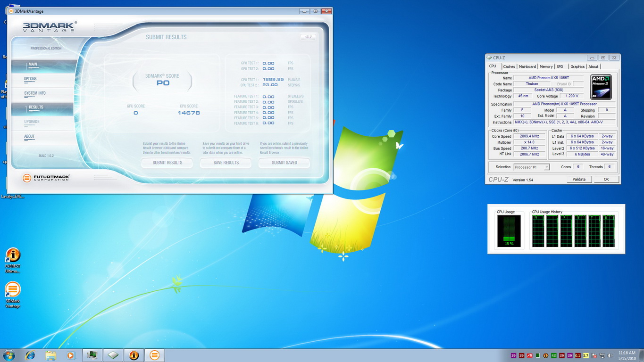Click OK in the CPU-Z window
The height and width of the screenshot is (362, 644).
click(606, 179)
